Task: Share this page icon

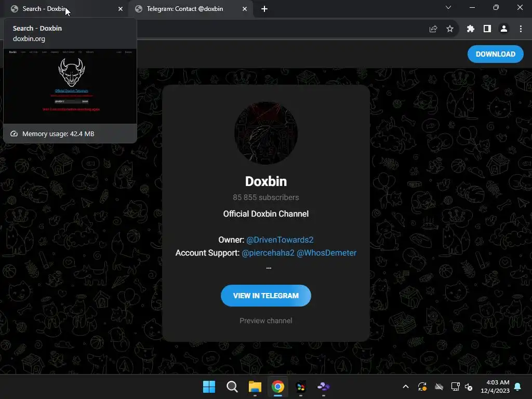Action: tap(433, 29)
